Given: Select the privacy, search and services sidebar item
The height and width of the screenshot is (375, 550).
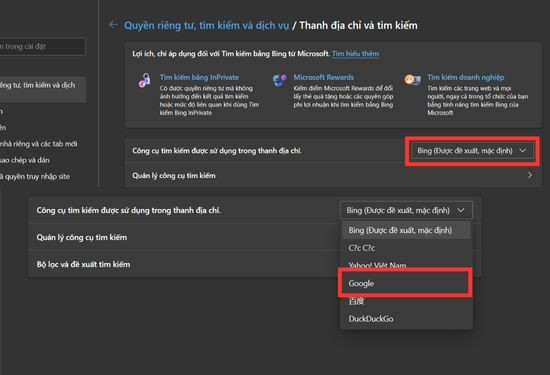Looking at the screenshot, I should point(42,89).
